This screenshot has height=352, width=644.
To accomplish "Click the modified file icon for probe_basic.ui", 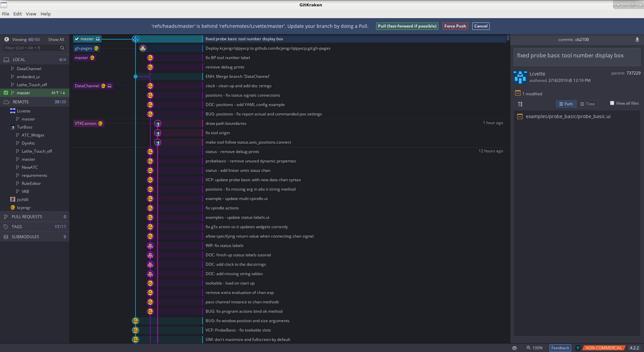I will click(x=520, y=116).
